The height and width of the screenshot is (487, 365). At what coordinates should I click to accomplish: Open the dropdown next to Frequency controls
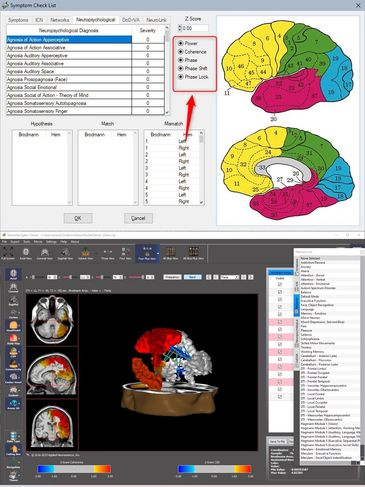(x=230, y=277)
